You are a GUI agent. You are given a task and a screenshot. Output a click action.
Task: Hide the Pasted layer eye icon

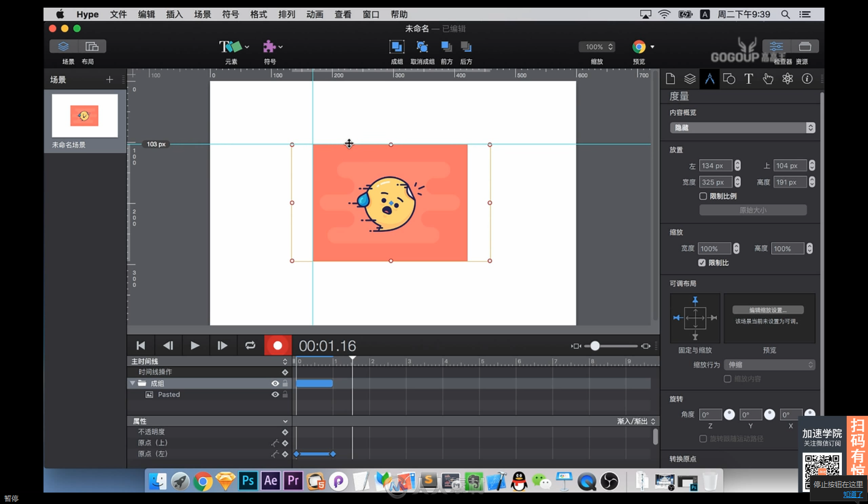275,395
